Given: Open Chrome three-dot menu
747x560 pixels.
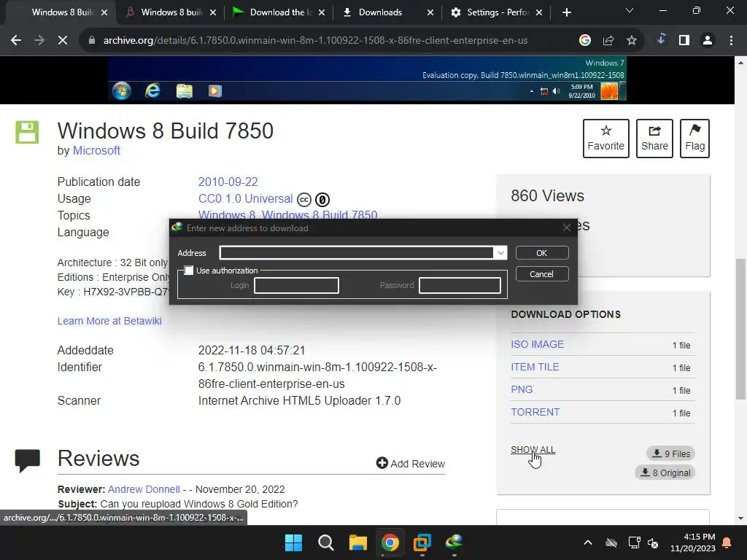Looking at the screenshot, I should (x=731, y=41).
